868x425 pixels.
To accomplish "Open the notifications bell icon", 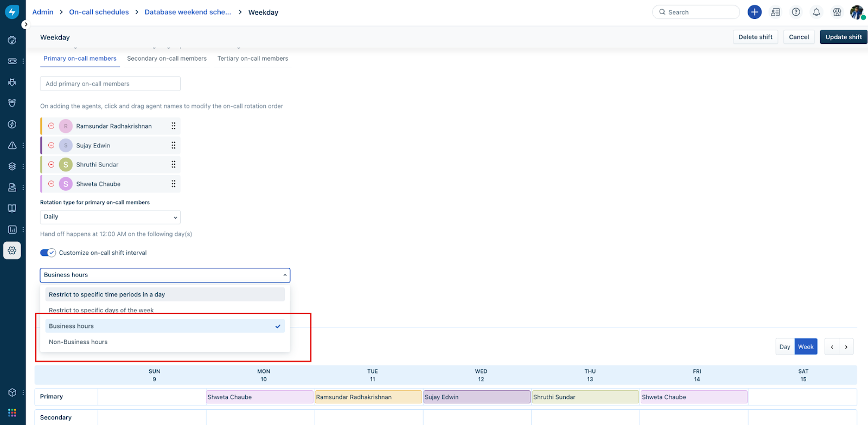I will click(816, 12).
